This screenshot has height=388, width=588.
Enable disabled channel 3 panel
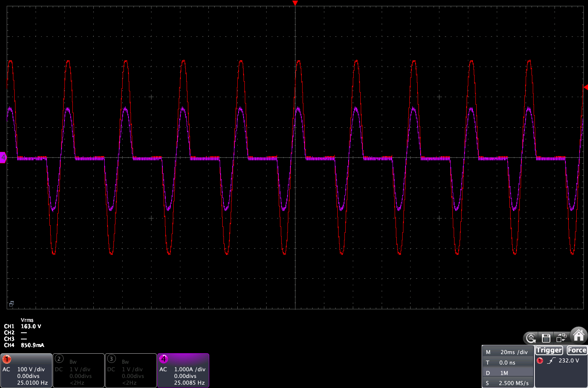131,370
